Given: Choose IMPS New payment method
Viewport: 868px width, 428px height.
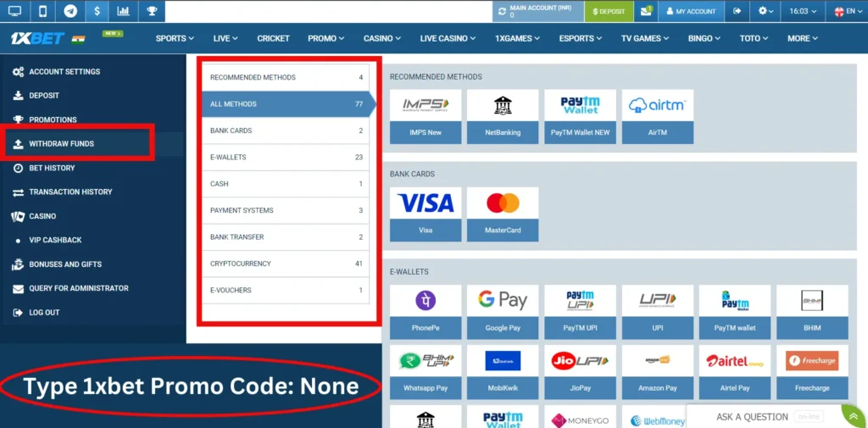Looking at the screenshot, I should pyautogui.click(x=426, y=117).
